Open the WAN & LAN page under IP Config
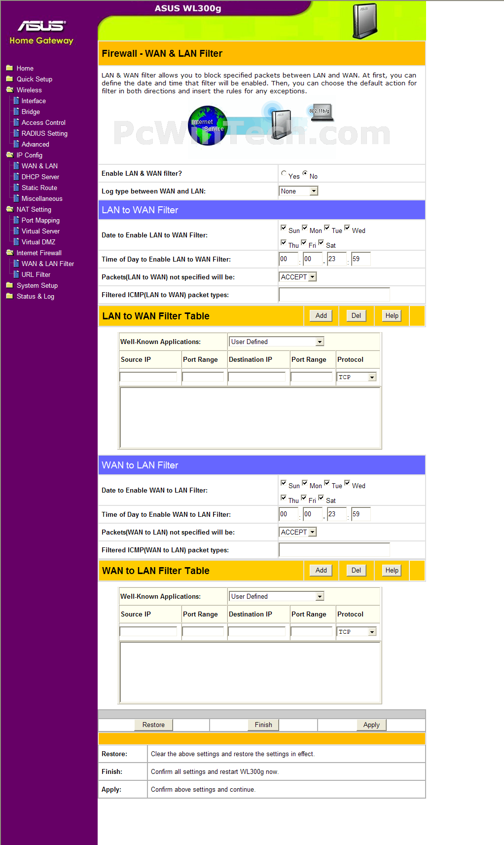Viewport: 504px width, 845px height. point(39,166)
